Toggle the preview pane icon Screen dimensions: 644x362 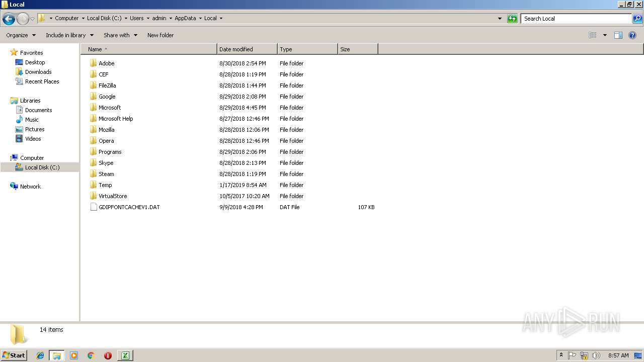(618, 35)
